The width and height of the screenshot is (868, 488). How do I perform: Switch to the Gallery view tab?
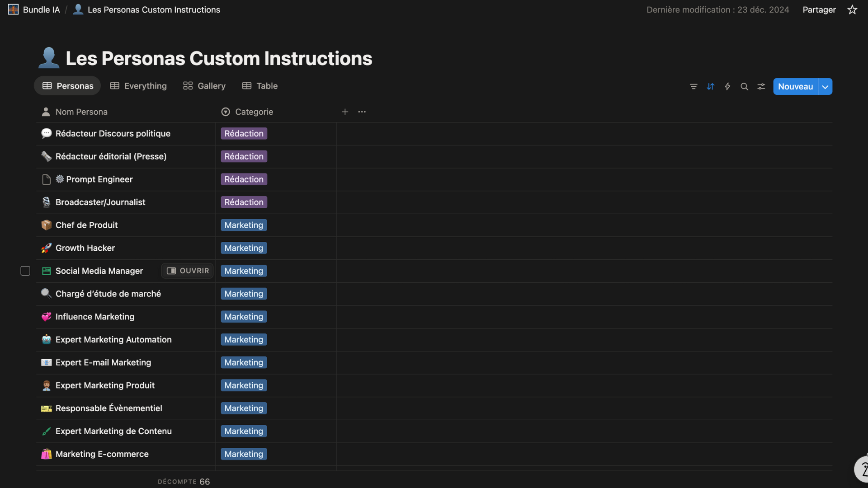(204, 86)
